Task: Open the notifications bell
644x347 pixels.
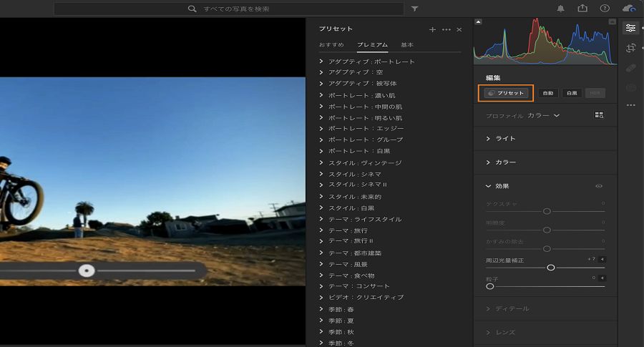Action: tap(560, 9)
